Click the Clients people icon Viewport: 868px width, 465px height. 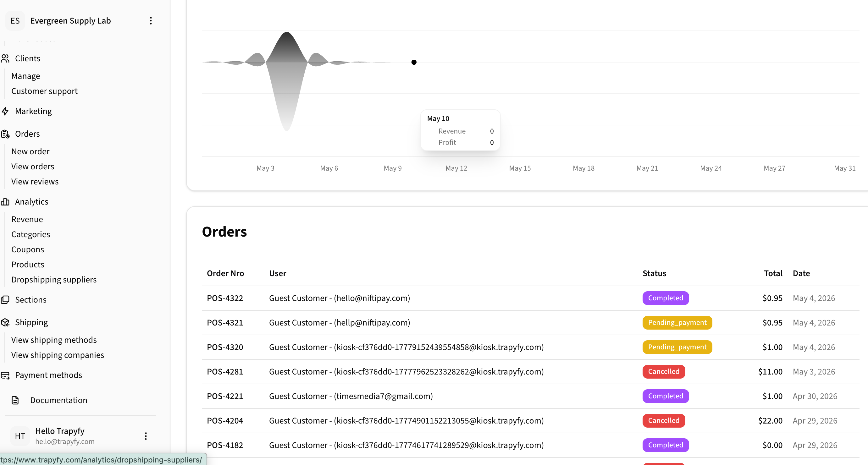[x=5, y=58]
